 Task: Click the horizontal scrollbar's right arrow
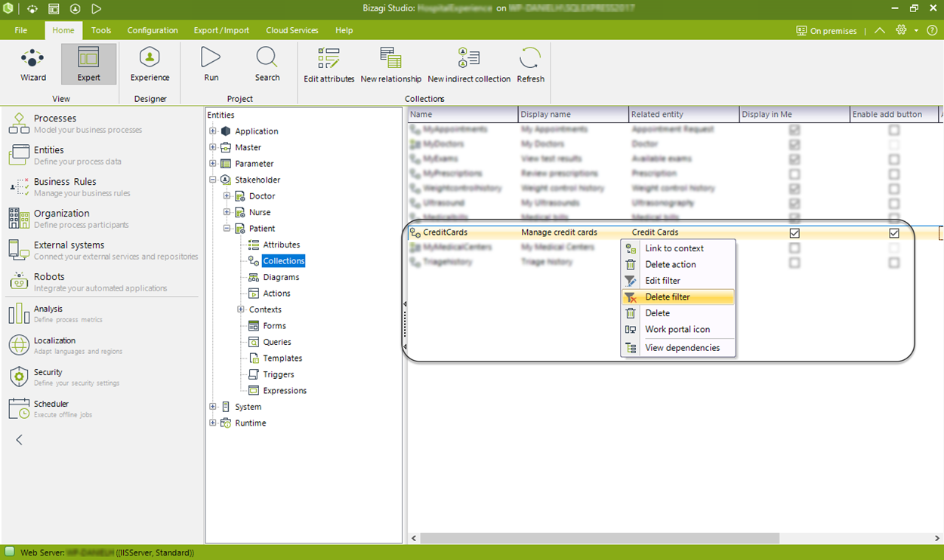click(938, 538)
